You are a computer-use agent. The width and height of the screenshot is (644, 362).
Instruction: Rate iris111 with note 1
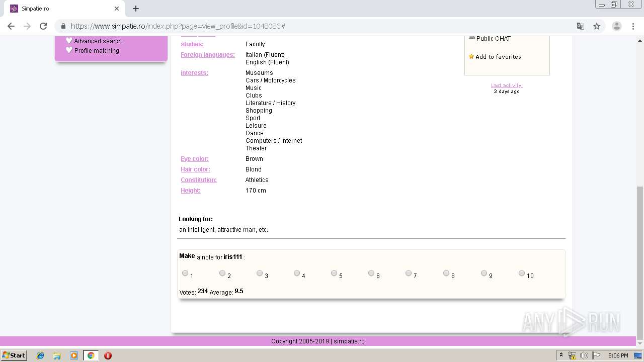[185, 273]
